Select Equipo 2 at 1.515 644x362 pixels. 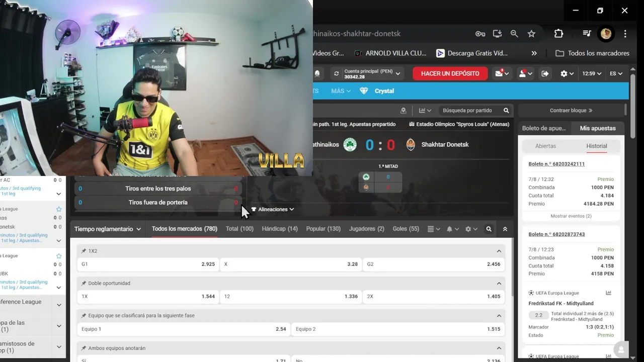coord(398,329)
